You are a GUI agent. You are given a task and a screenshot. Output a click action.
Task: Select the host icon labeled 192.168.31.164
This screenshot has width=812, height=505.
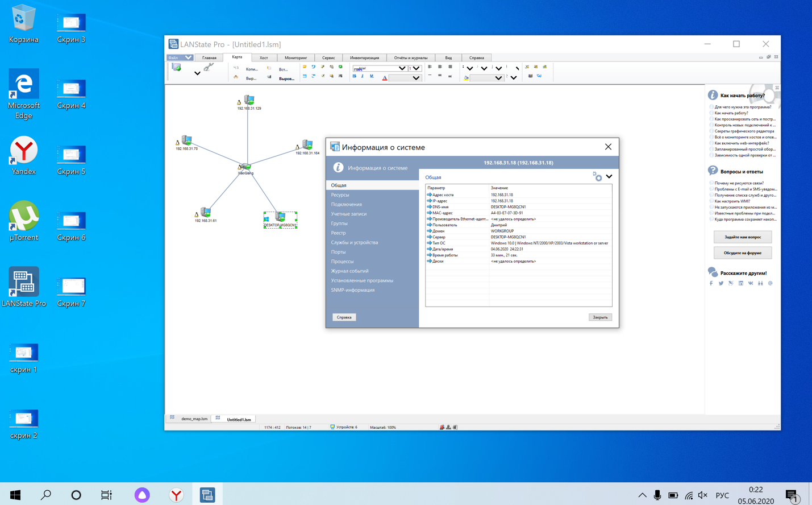point(307,144)
